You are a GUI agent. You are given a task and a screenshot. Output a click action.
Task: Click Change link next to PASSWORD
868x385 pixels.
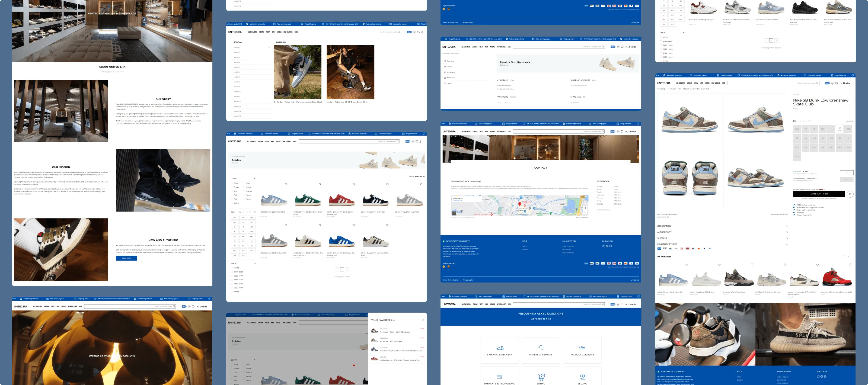point(513,97)
